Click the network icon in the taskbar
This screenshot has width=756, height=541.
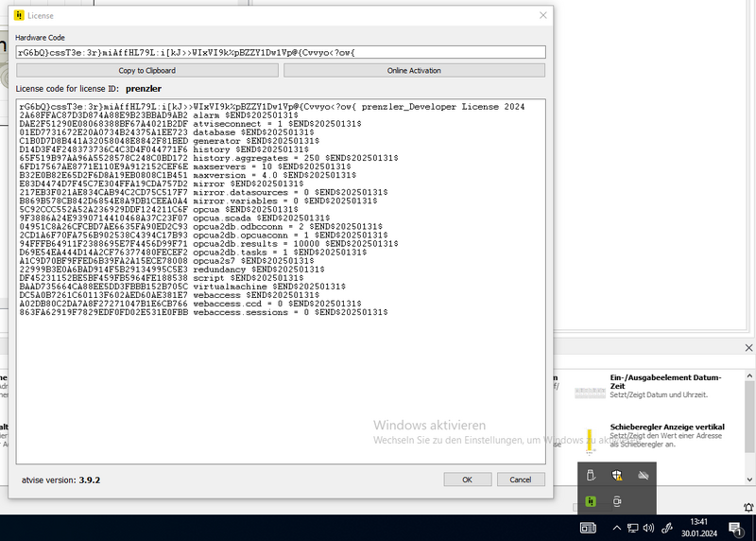pyautogui.click(x=632, y=528)
